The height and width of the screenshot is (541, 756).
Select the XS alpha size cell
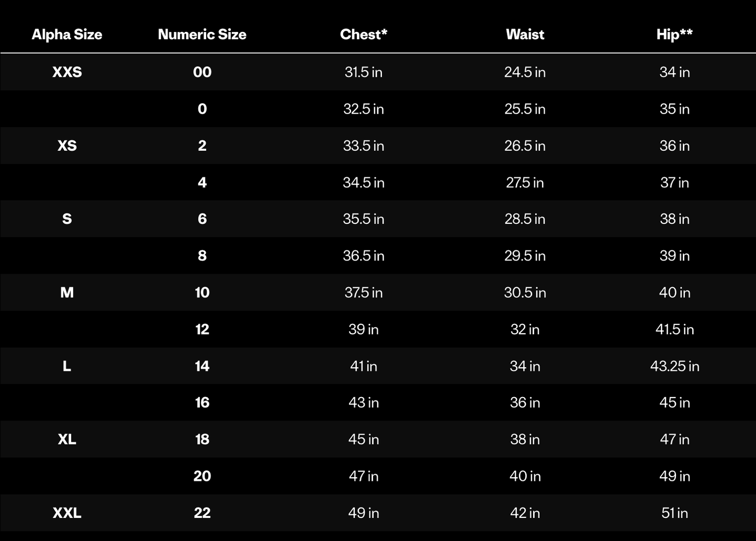click(x=67, y=145)
